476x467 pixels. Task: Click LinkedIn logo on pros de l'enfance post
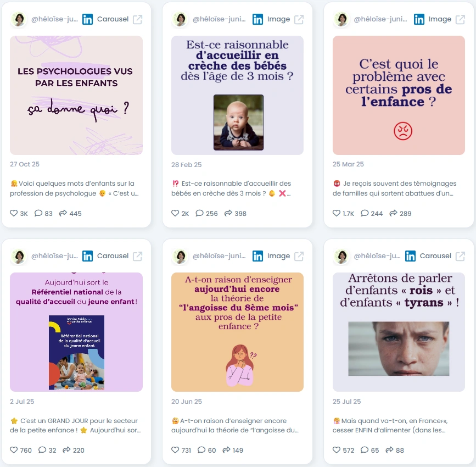(x=419, y=19)
